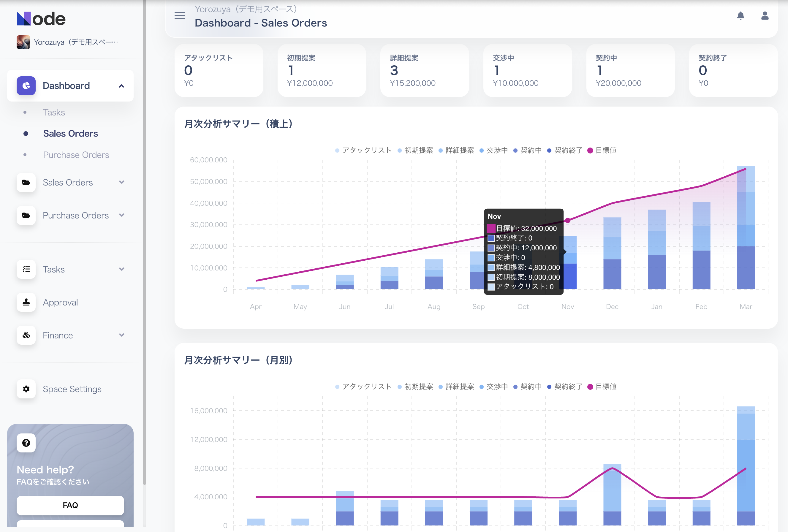Click the Dashboard pie chart icon
This screenshot has width=788, height=532.
pyautogui.click(x=26, y=86)
